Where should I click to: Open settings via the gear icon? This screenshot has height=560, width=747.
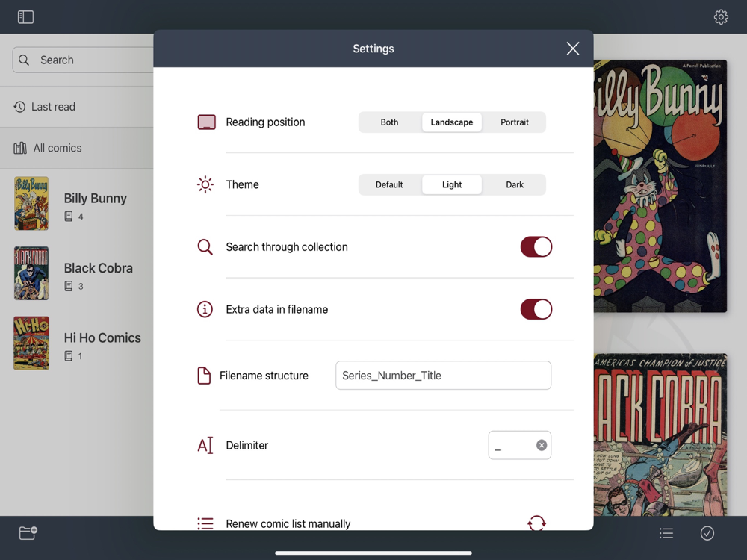(x=721, y=17)
